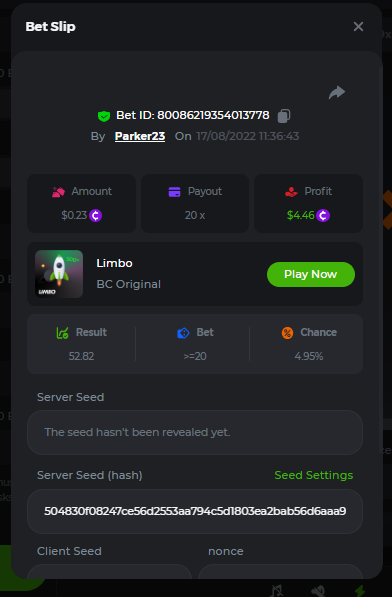Screen dimensions: 392x597
Task: Copy the Bet ID to clipboard
Action: pos(284,116)
